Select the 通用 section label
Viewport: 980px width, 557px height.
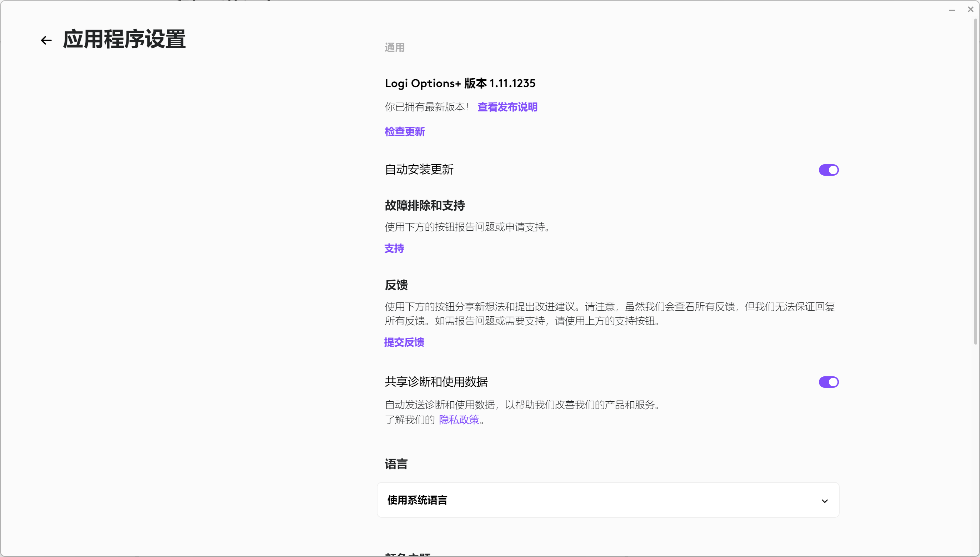coord(395,47)
